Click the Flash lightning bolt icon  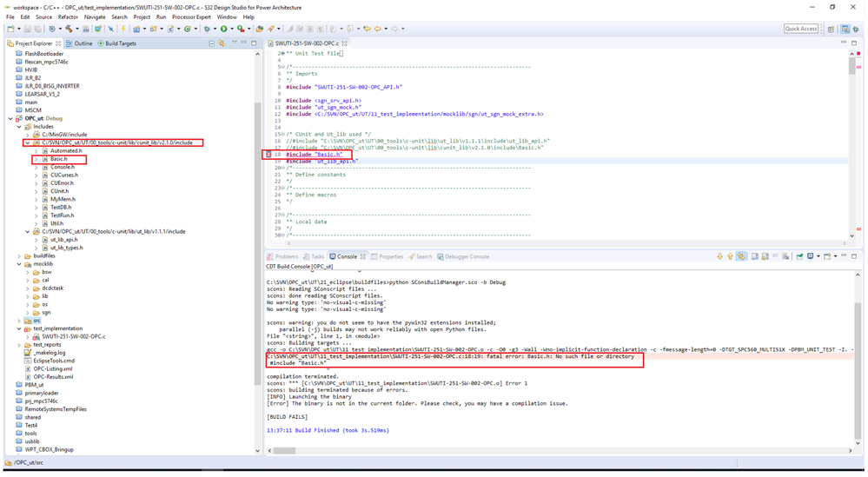pyautogui.click(x=123, y=29)
